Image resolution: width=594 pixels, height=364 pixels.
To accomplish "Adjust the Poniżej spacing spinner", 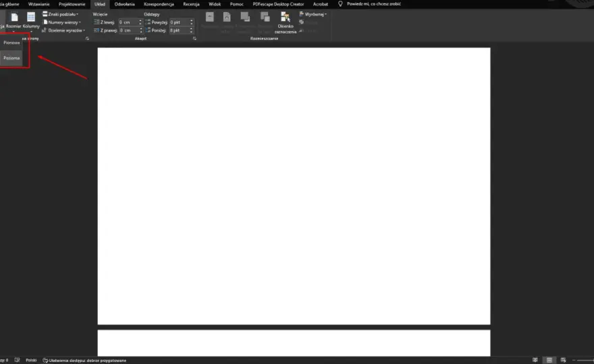I will [x=191, y=30].
